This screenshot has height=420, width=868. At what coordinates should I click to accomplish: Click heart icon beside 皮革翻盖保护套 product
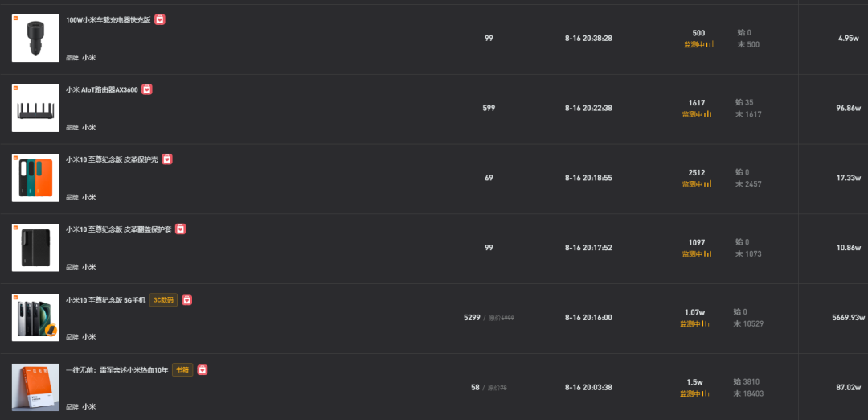click(x=181, y=229)
